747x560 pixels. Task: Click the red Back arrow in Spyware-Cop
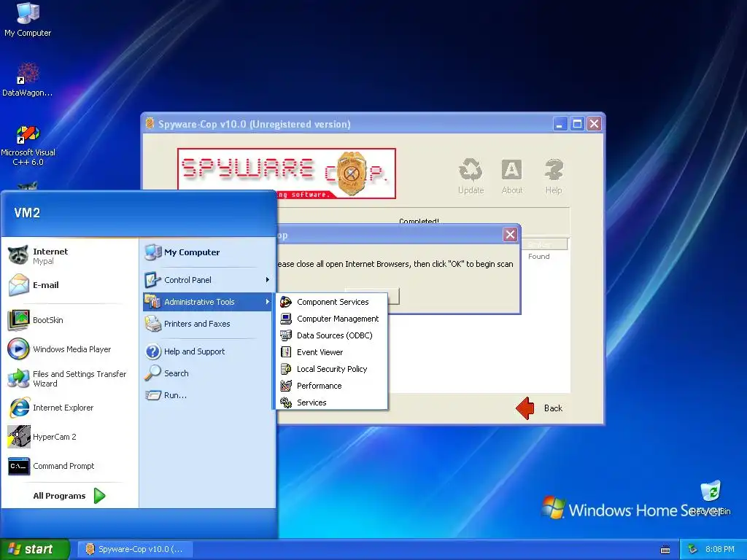click(x=526, y=408)
